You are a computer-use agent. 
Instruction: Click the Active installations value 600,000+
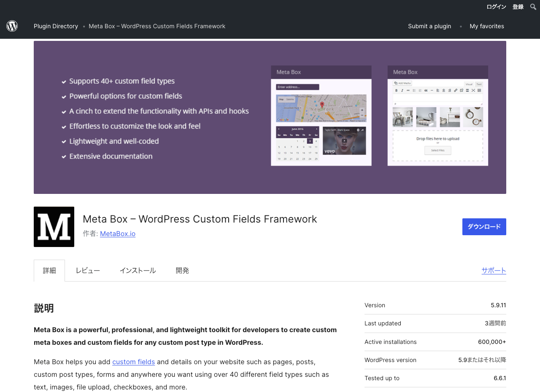[x=492, y=342]
